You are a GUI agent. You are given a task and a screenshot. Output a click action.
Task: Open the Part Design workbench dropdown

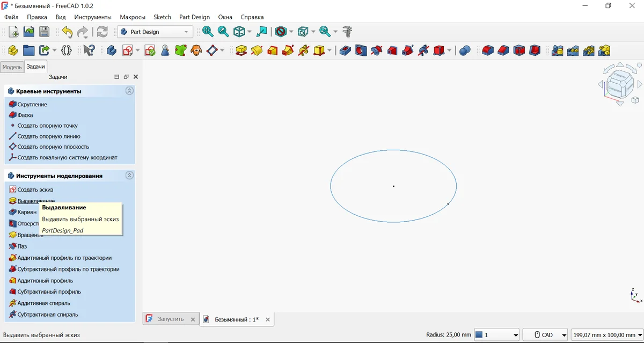click(x=155, y=32)
